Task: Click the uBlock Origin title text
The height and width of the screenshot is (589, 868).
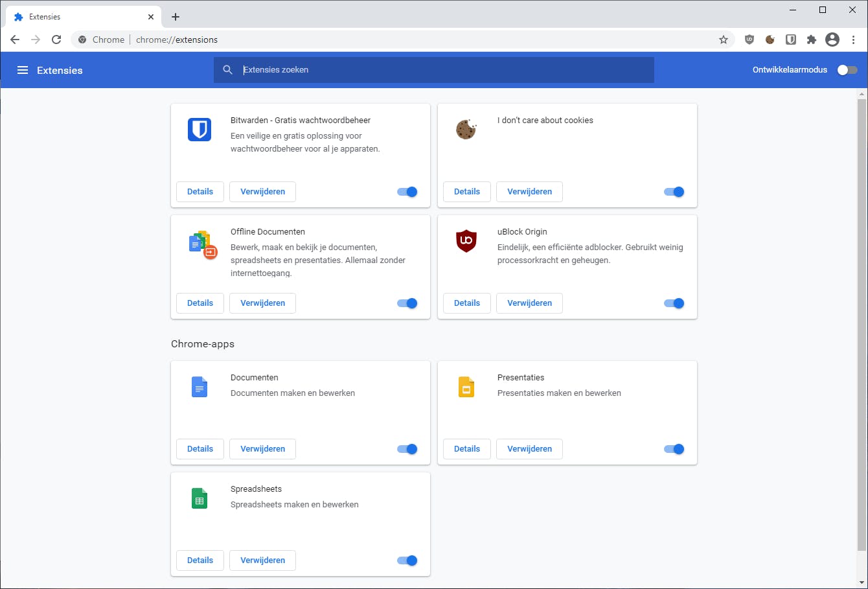Action: 522,232
